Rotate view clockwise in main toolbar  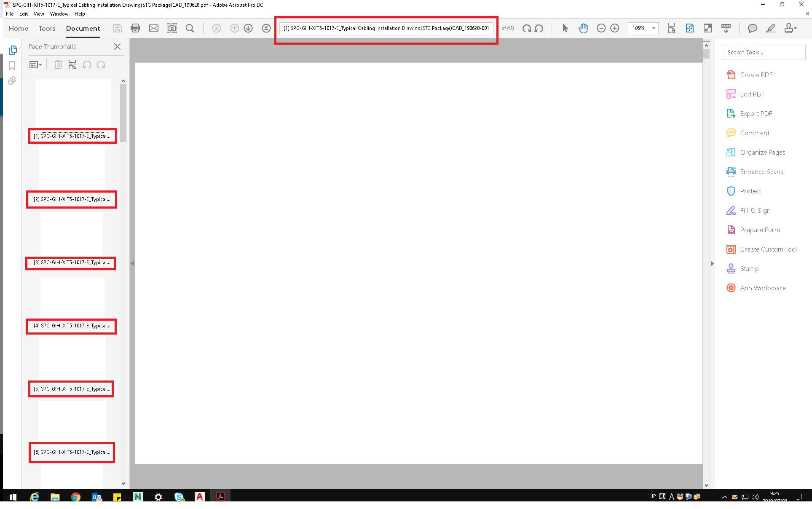pos(527,28)
